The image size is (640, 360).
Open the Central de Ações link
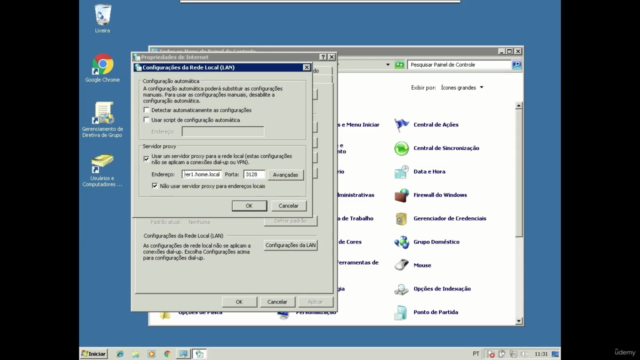pos(436,125)
